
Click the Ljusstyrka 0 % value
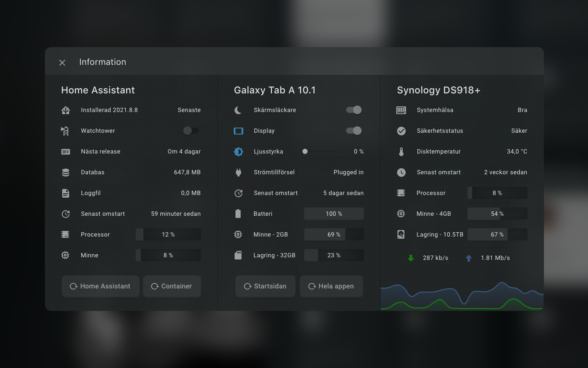(x=359, y=151)
